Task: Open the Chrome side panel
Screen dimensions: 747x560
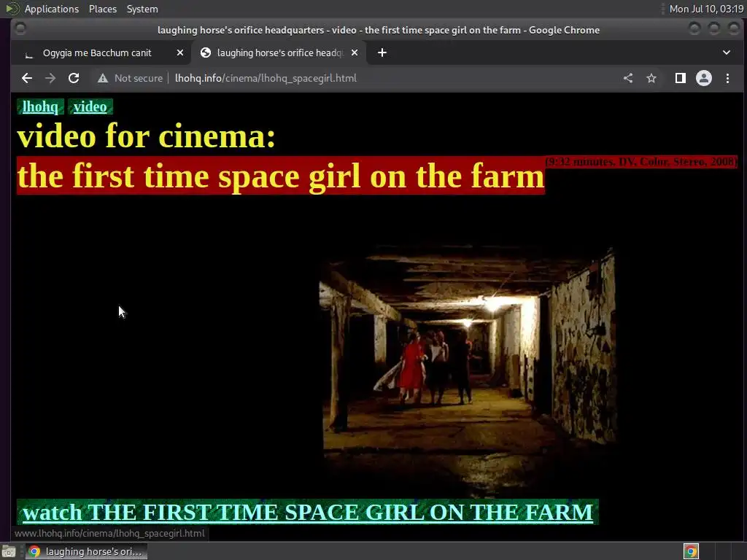Action: point(681,78)
